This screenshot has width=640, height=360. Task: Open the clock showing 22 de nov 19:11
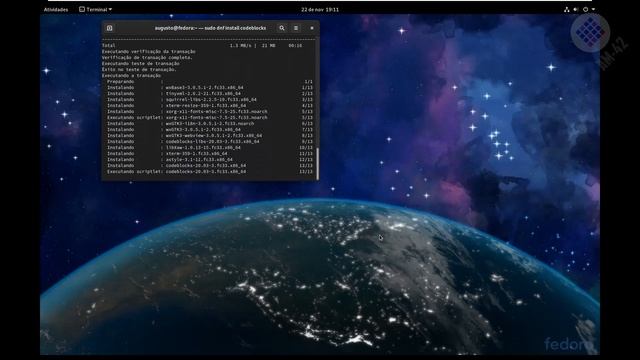pos(320,9)
